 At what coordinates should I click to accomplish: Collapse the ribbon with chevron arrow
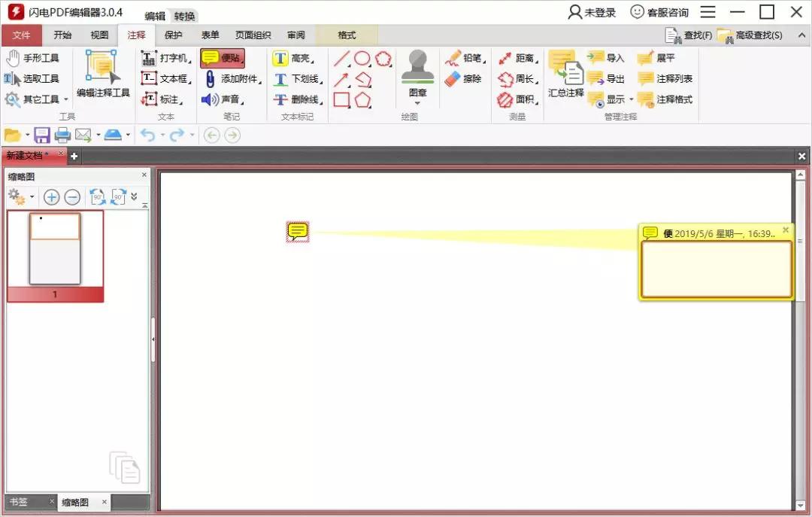[x=801, y=35]
